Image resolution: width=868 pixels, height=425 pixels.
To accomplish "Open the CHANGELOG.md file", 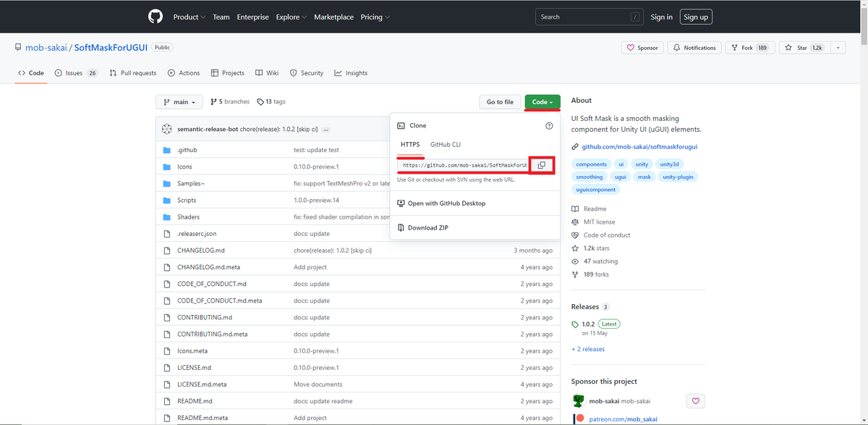I will point(203,251).
